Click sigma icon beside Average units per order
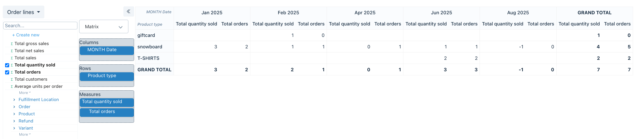This screenshot has height=139, width=644. click(12, 87)
